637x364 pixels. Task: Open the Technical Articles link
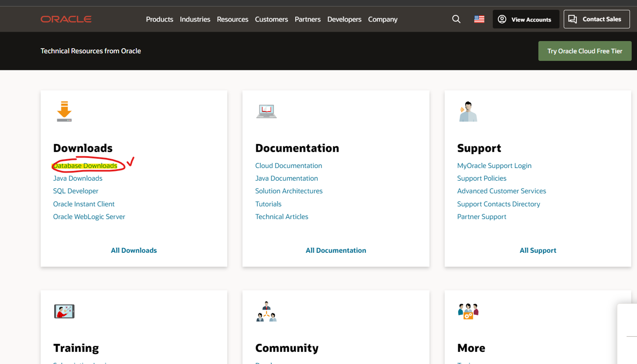282,217
